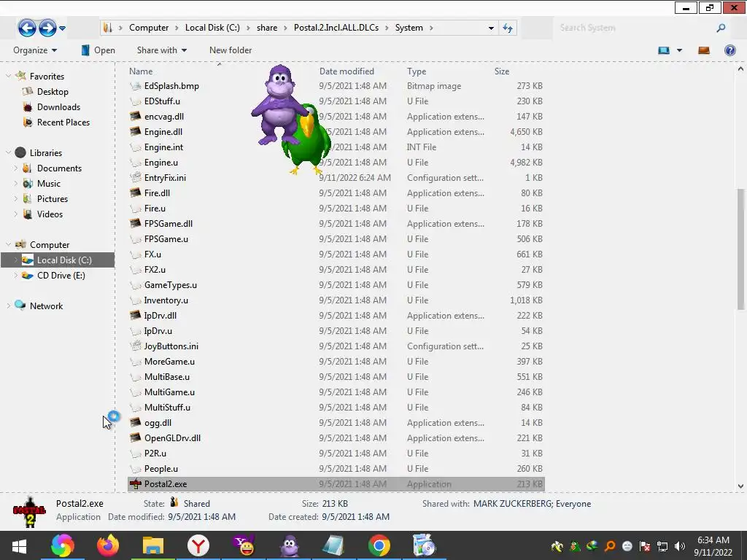Expand the Network tree node

pos(8,306)
